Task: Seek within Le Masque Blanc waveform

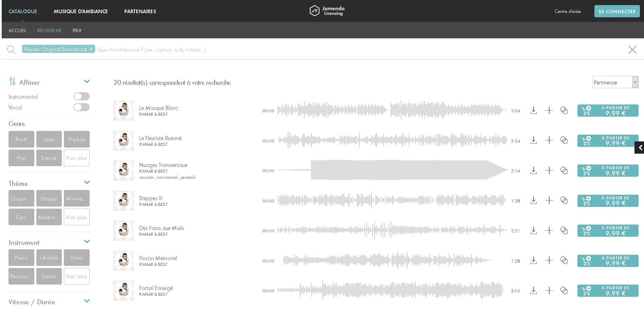Action: (392, 111)
